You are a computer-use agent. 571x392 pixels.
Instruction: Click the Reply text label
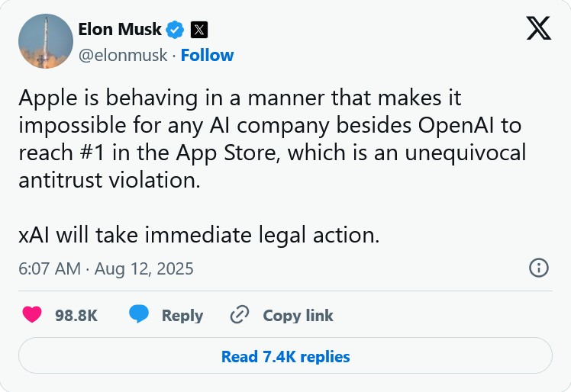182,316
